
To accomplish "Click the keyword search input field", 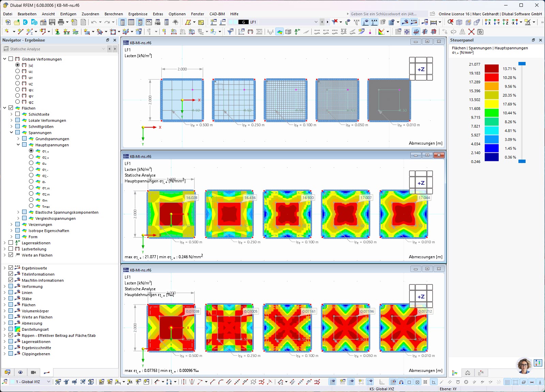I will point(389,14).
